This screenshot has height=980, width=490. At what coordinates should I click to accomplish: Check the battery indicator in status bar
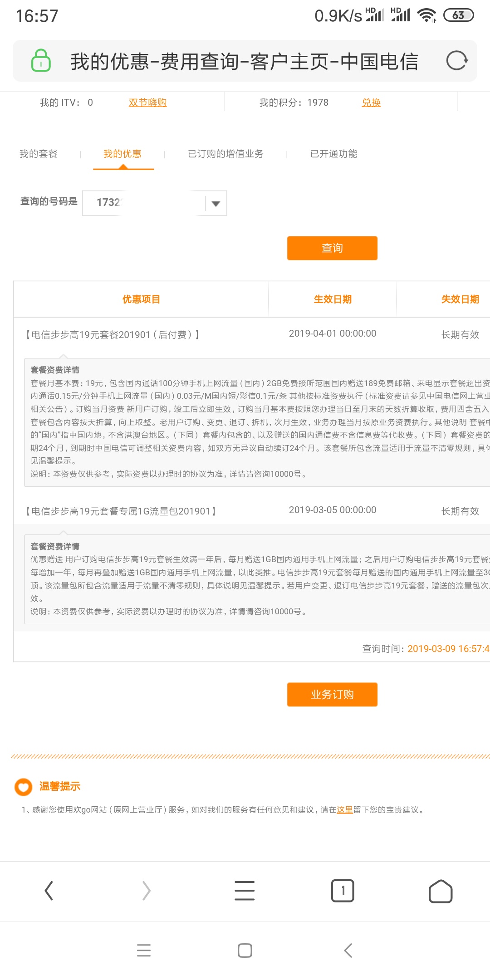[x=458, y=15]
